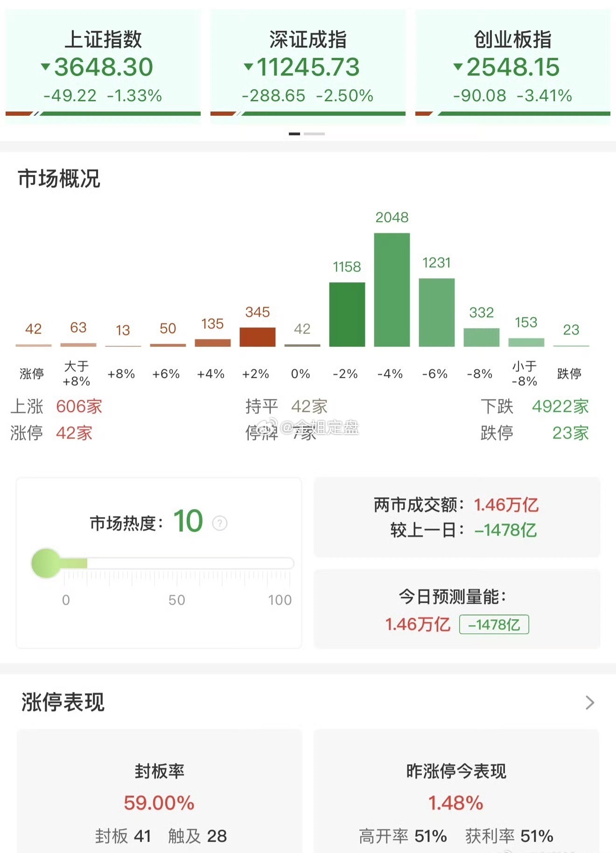The height and width of the screenshot is (853, 616).
Task: Click 持平 42家 count
Action: click(x=287, y=406)
